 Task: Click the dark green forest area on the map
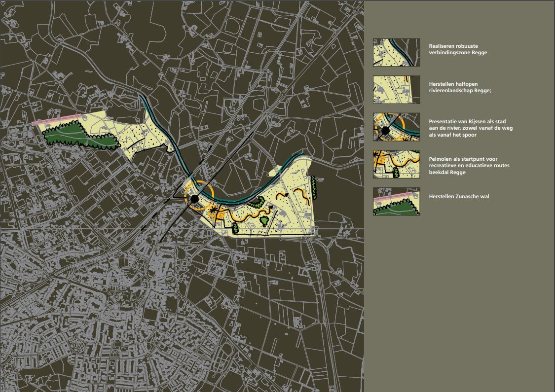(81, 137)
